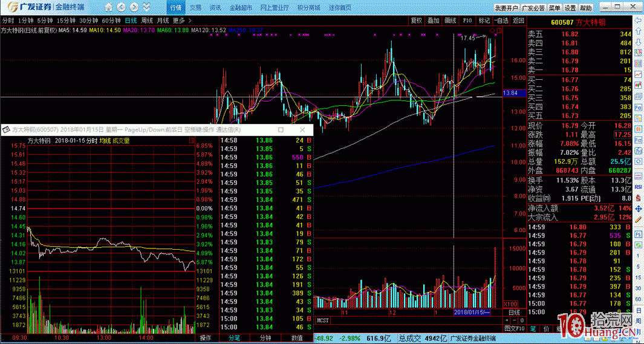
Task: Select the four-way move arrows icon
Action: click(x=639, y=209)
